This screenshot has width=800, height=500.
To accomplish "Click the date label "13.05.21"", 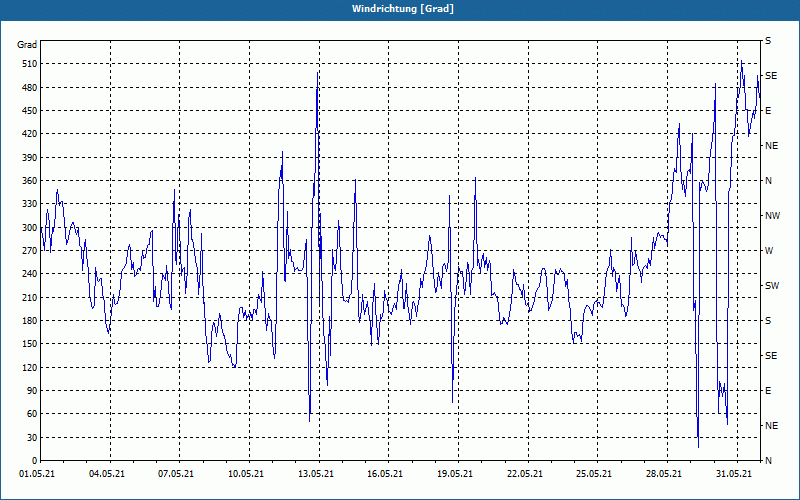I will pos(316,474).
